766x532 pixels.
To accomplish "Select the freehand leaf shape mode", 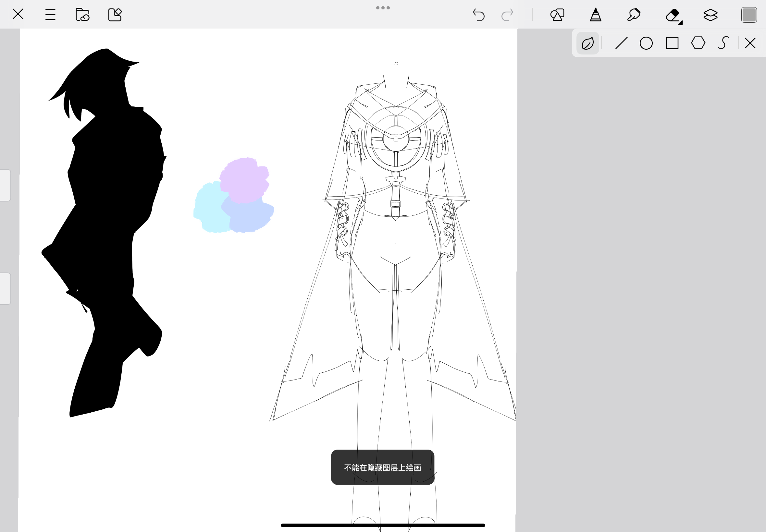I will click(x=587, y=43).
